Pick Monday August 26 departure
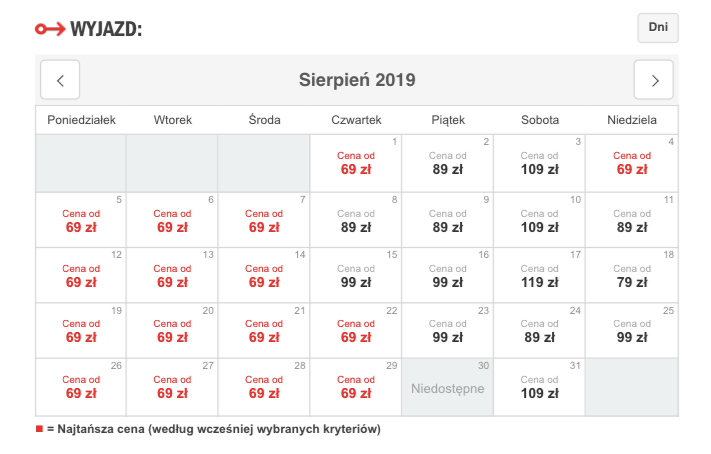This screenshot has width=711, height=454. pyautogui.click(x=80, y=387)
